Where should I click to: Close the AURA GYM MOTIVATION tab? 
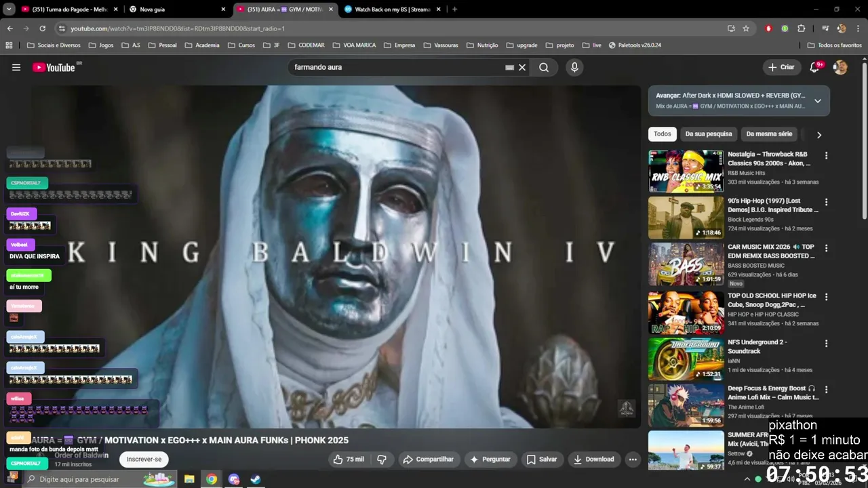[x=331, y=9]
